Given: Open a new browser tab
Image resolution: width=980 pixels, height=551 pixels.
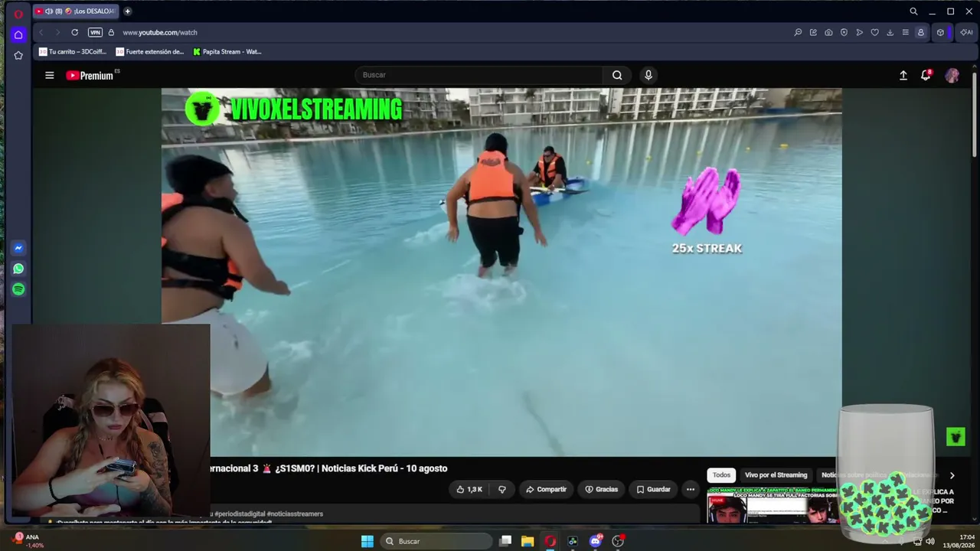Looking at the screenshot, I should pyautogui.click(x=127, y=11).
